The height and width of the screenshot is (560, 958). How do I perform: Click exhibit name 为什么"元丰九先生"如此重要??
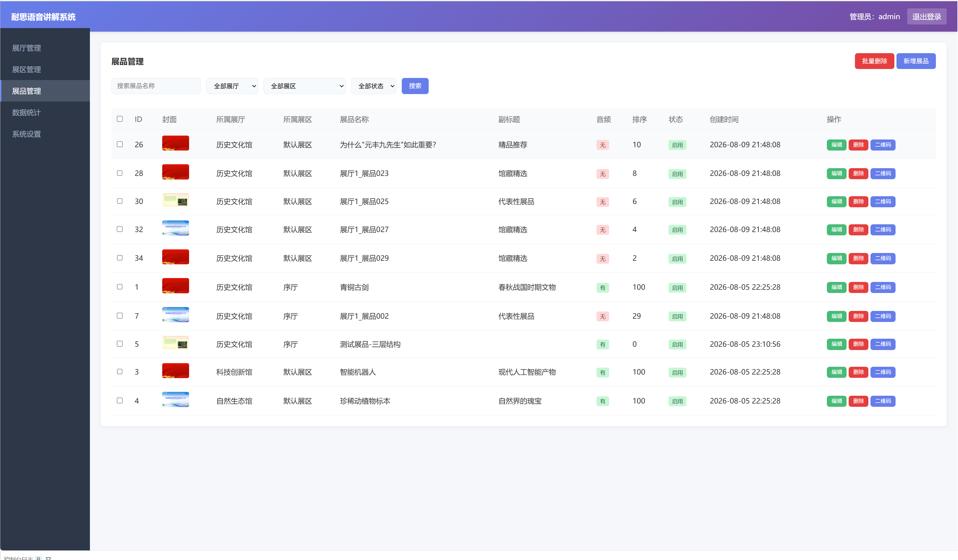[388, 145]
